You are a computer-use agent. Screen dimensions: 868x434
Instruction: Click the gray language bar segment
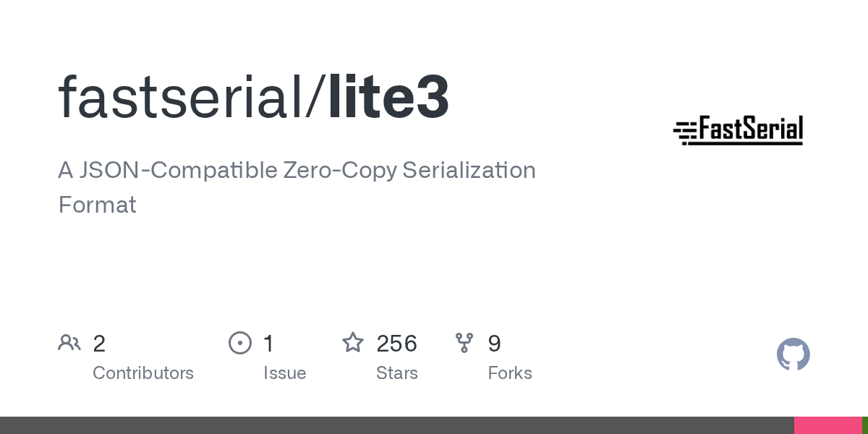click(x=396, y=425)
